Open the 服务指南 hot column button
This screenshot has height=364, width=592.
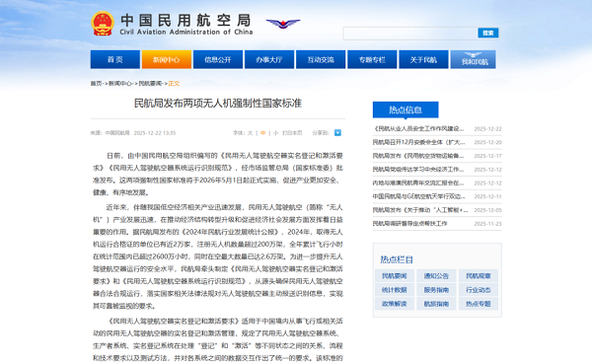pyautogui.click(x=436, y=290)
